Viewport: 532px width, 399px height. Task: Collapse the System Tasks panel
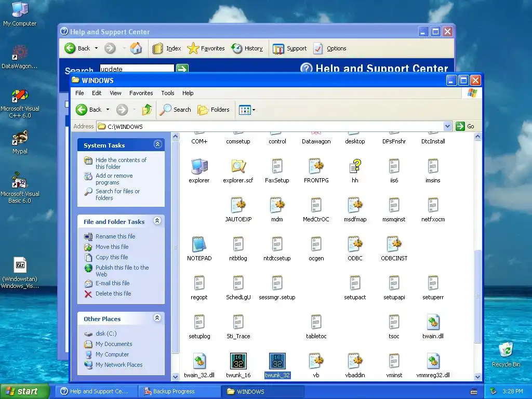coord(157,144)
